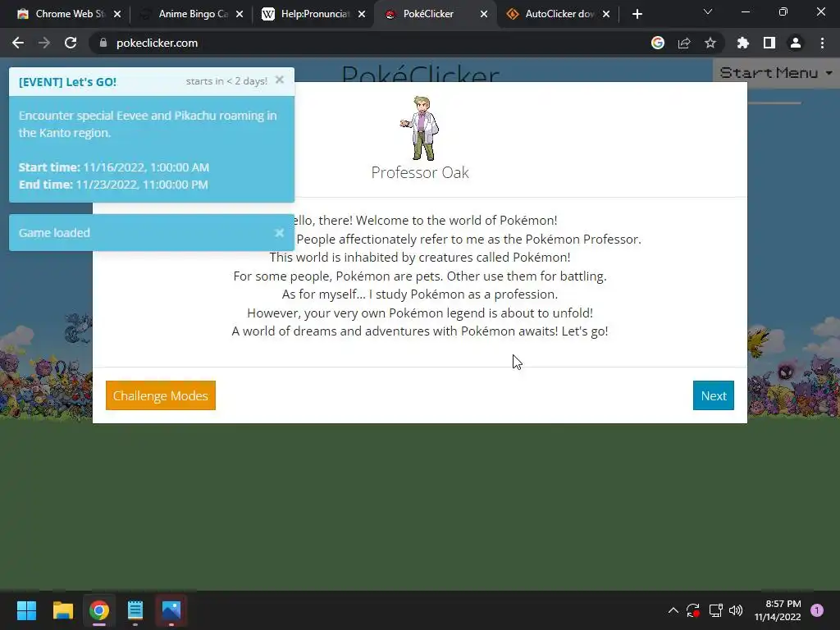Open a new browser tab
The height and width of the screenshot is (630, 840).
tap(637, 14)
